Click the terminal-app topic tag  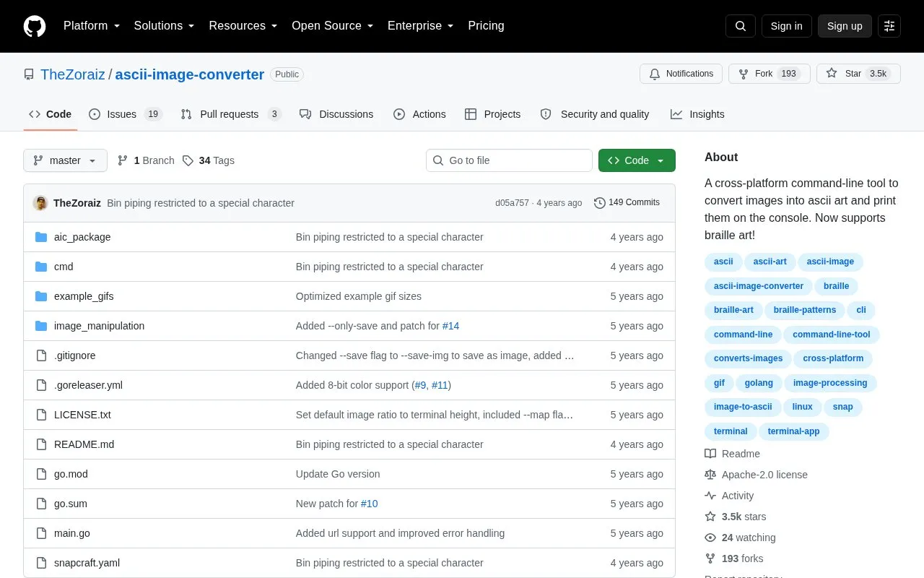coord(794,431)
